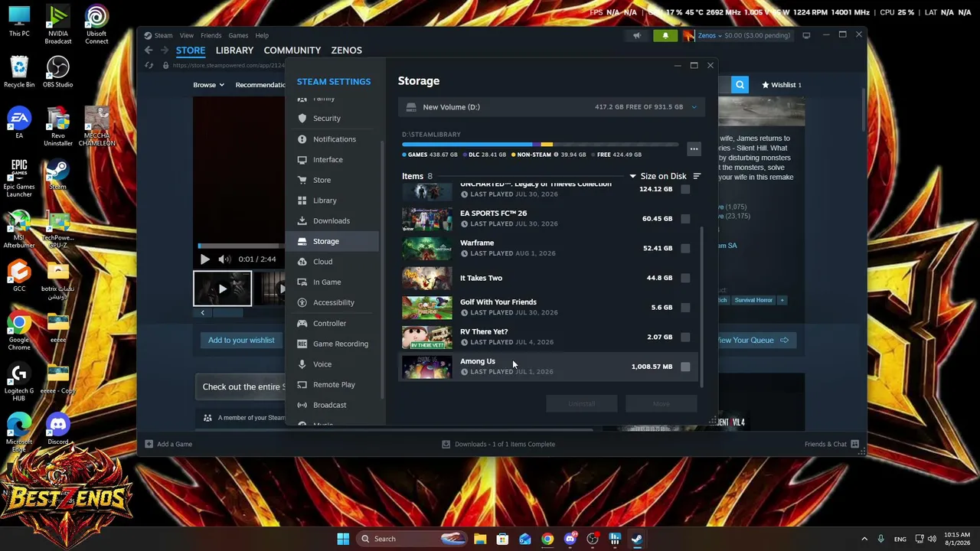Check the It Takes Two checkbox
Image resolution: width=980 pixels, height=551 pixels.
point(685,278)
